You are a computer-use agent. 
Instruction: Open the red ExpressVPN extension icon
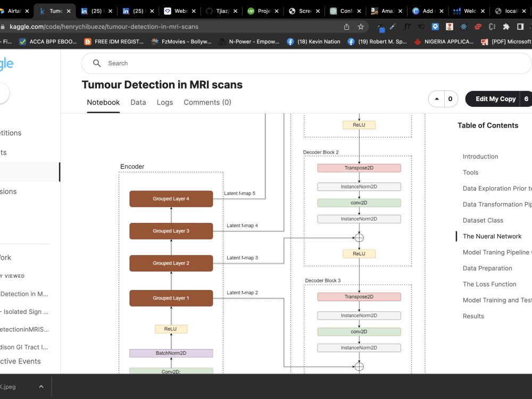click(478, 27)
